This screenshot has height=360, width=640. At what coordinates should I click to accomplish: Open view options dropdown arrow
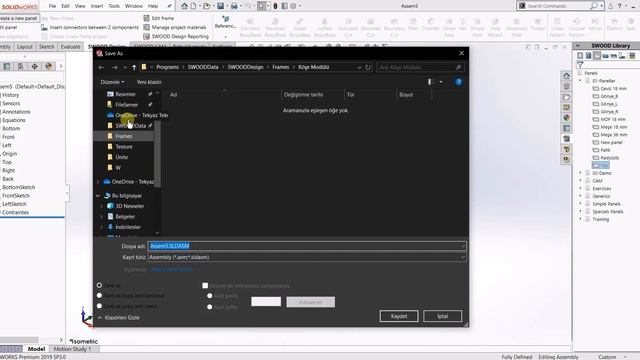pos(441,82)
